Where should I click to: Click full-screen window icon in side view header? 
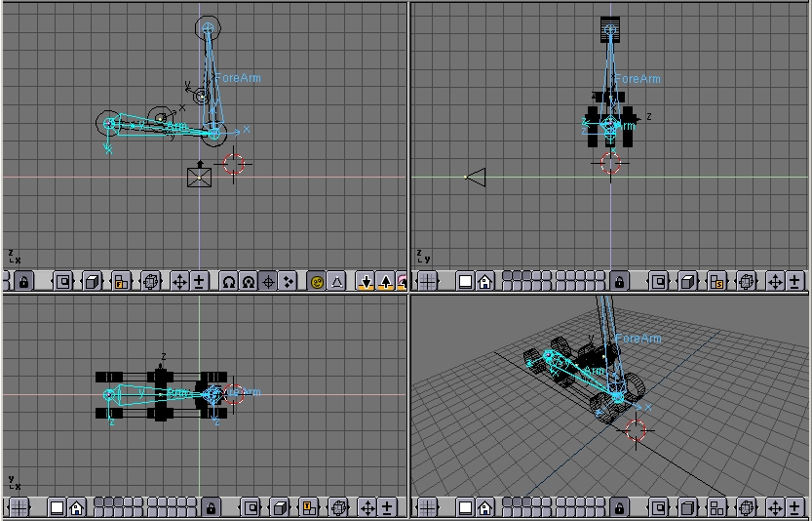[x=465, y=281]
